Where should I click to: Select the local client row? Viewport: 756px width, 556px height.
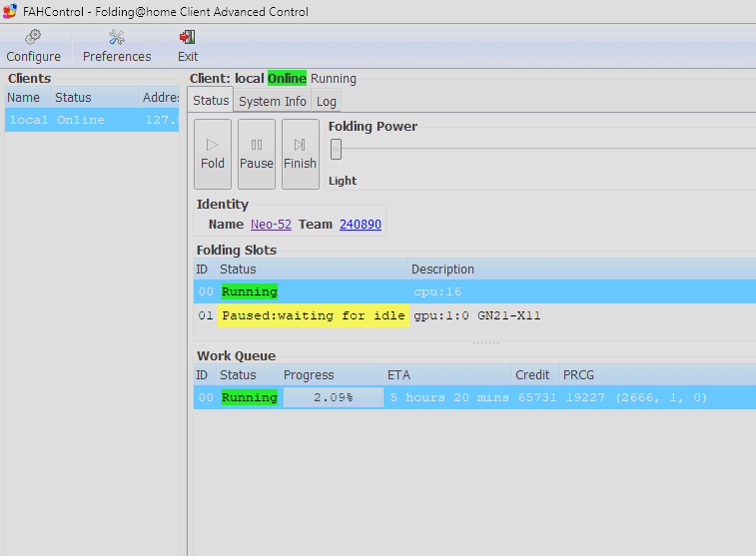click(92, 120)
